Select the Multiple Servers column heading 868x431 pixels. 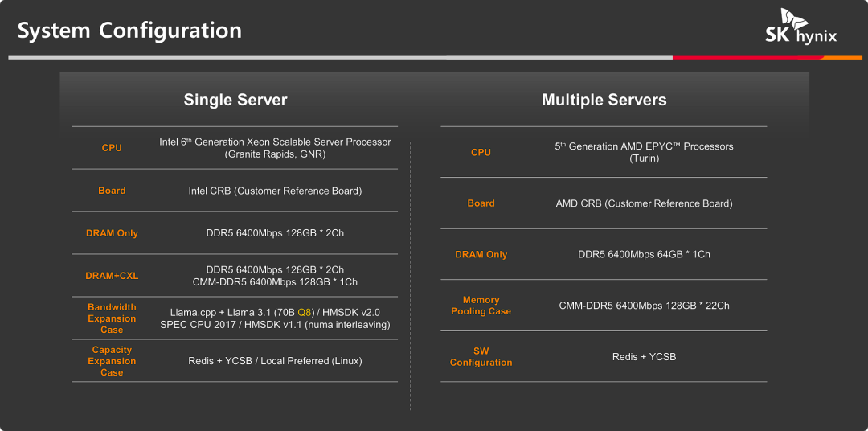[x=604, y=100]
